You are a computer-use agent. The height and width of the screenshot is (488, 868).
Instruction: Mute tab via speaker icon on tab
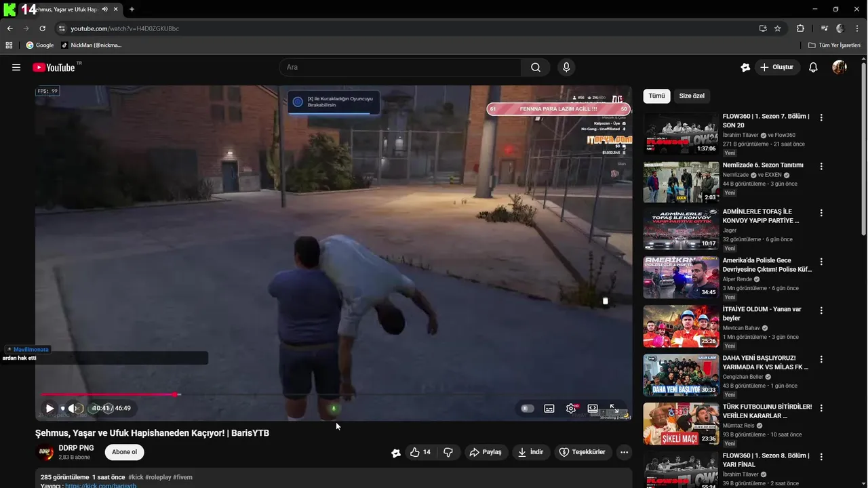pos(104,9)
